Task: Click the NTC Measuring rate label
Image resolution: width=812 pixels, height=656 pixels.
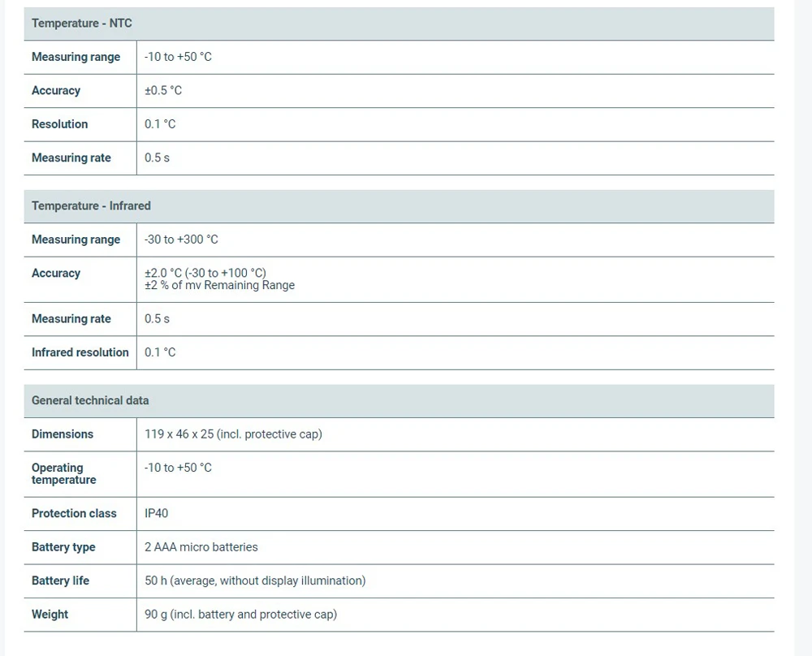Action: coord(71,158)
